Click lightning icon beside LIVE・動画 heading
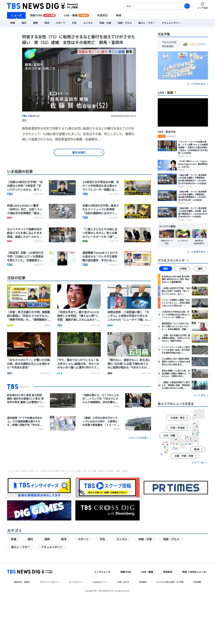The image size is (215, 644). click(x=175, y=92)
